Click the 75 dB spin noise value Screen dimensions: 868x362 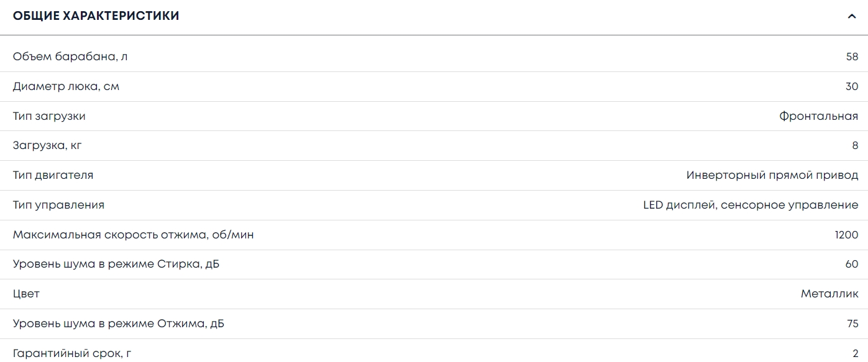(x=852, y=324)
